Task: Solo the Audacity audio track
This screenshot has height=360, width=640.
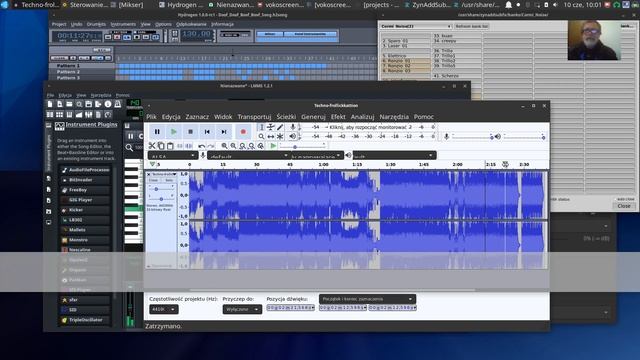Action: tap(169, 180)
